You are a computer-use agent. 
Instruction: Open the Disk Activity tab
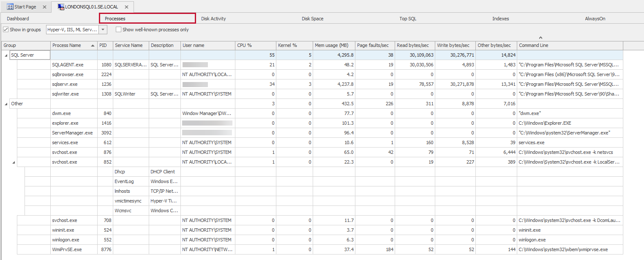(x=213, y=18)
